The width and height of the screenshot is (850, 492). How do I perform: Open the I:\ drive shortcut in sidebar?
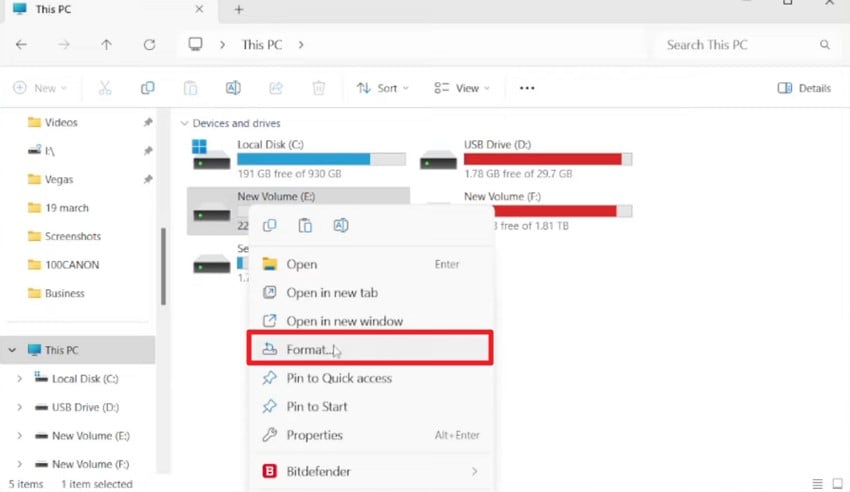[x=42, y=151]
